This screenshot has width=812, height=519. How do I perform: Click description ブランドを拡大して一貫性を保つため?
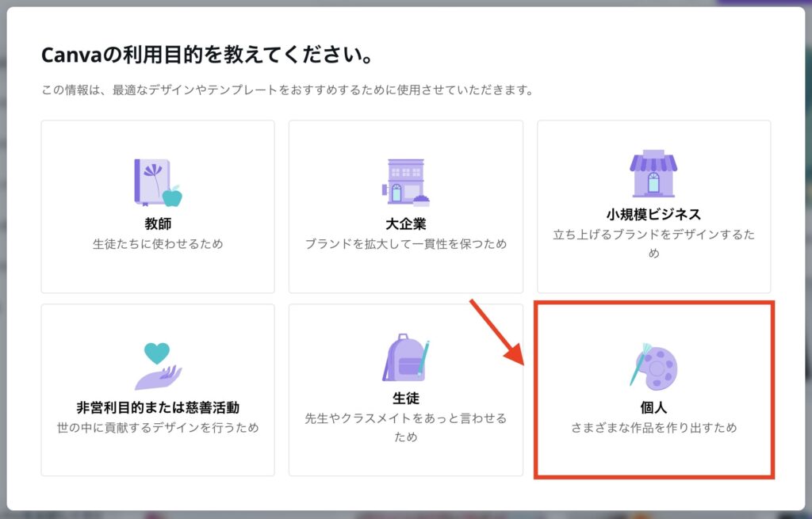(x=405, y=244)
